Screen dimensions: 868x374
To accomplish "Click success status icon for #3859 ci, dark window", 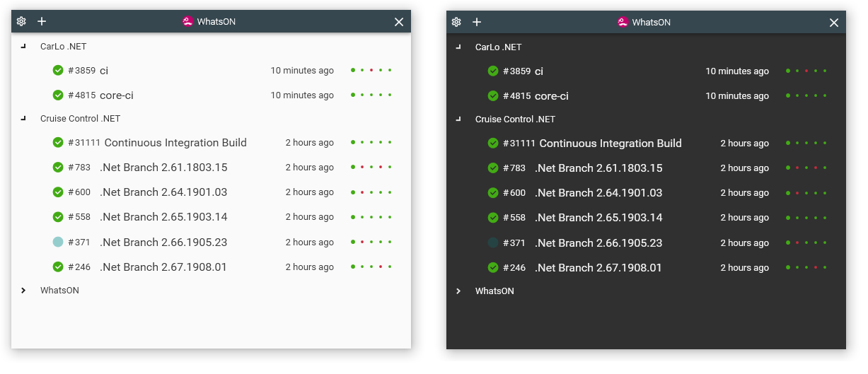I will pyautogui.click(x=493, y=71).
